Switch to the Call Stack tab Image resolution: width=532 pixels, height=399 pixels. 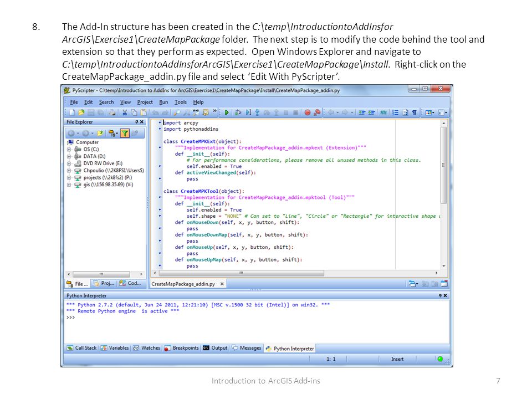click(x=82, y=348)
